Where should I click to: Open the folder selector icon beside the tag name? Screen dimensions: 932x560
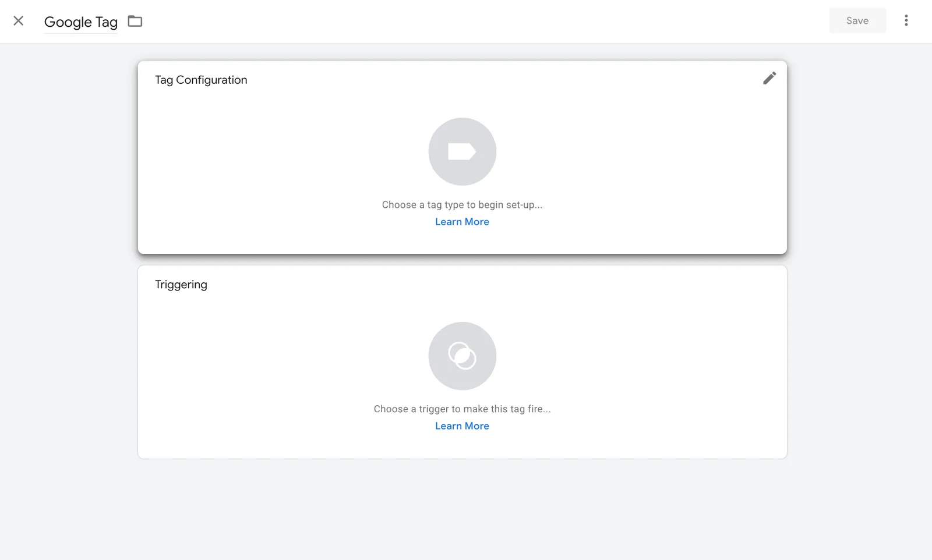pyautogui.click(x=135, y=22)
